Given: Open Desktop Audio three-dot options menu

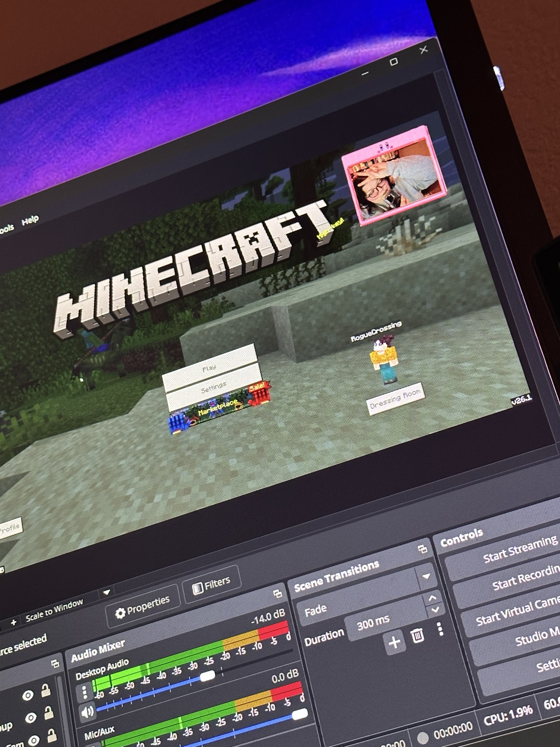Looking at the screenshot, I should coord(85,692).
